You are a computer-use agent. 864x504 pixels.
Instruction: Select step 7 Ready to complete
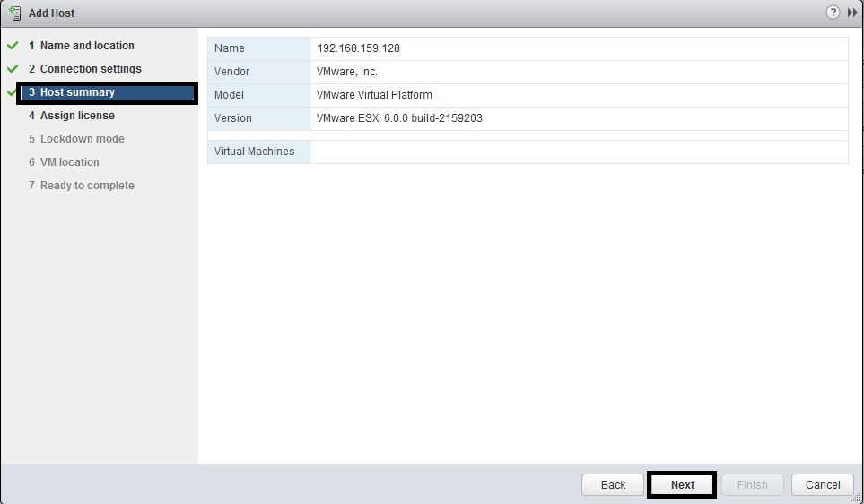click(86, 186)
